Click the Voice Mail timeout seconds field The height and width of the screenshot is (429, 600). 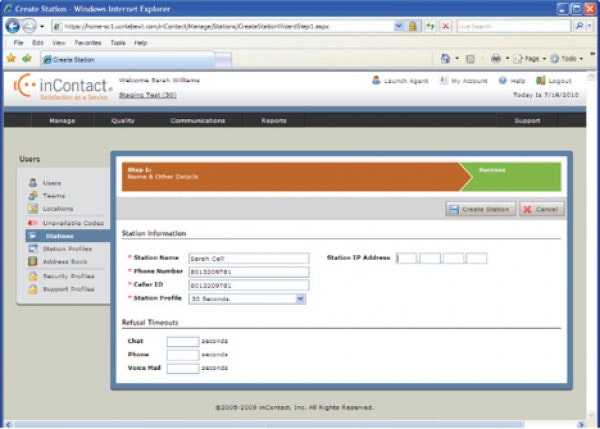tap(183, 368)
